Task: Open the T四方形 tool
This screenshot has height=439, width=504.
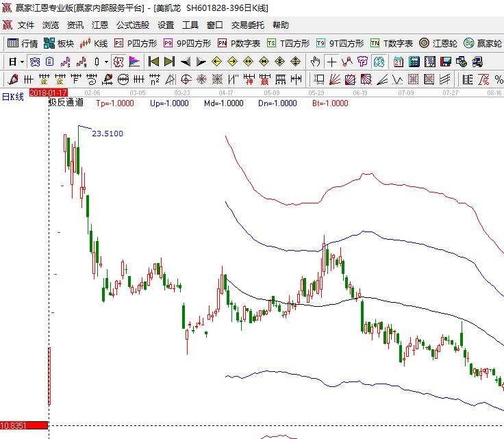Action: pos(288,43)
